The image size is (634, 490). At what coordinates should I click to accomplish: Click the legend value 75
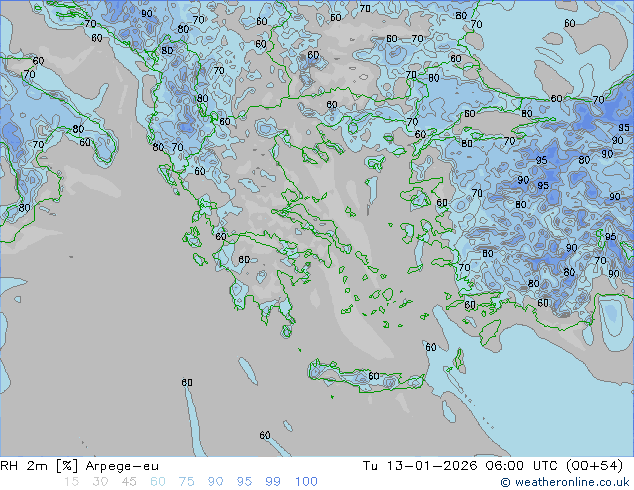pos(186,482)
